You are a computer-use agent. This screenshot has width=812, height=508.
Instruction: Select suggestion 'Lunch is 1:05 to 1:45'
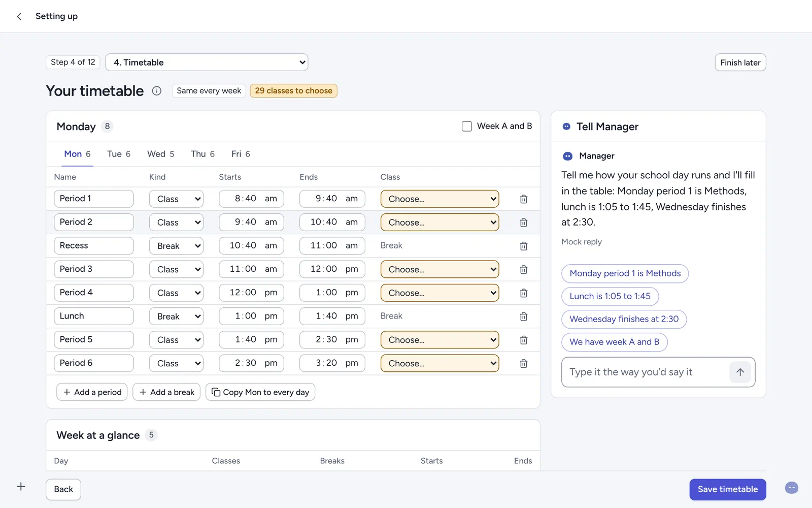(x=610, y=296)
